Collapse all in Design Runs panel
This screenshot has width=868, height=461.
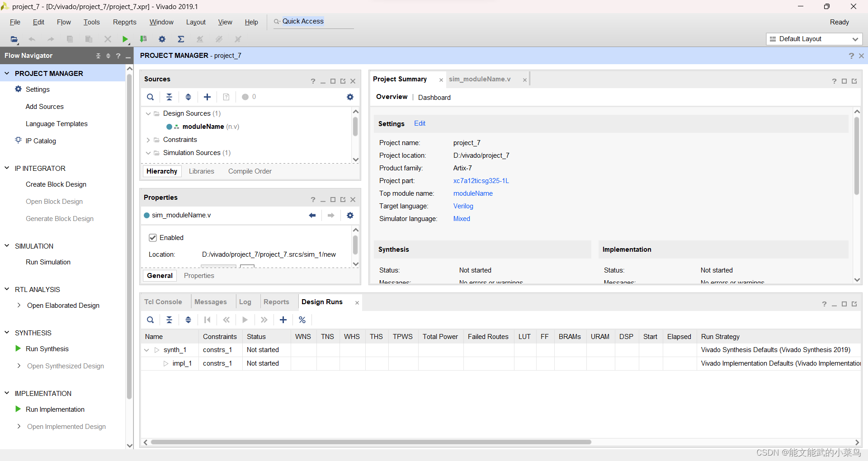pyautogui.click(x=169, y=320)
